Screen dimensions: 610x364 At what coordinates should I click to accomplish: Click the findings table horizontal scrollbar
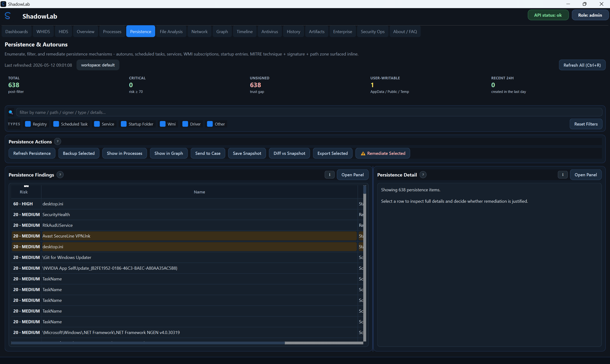coord(187,343)
